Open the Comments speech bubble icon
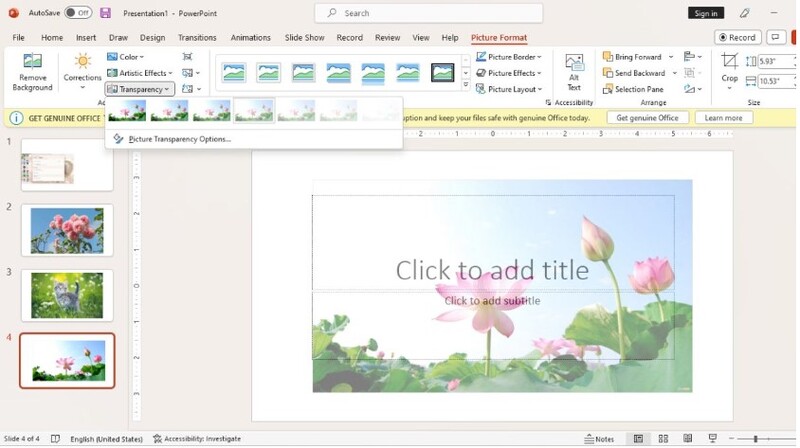This screenshot has height=448, width=800. point(776,37)
